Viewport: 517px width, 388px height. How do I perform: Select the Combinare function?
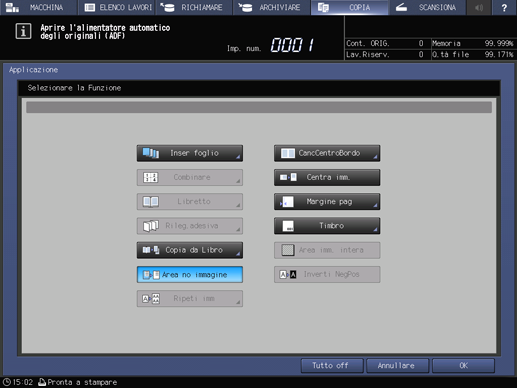point(190,177)
